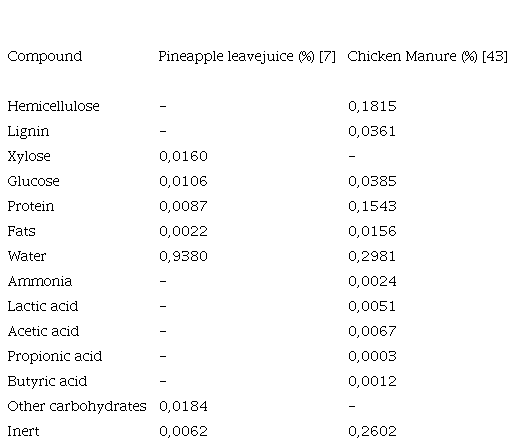
Task: Select the Xylose pineapple value 0,0160
Action: 183,156
